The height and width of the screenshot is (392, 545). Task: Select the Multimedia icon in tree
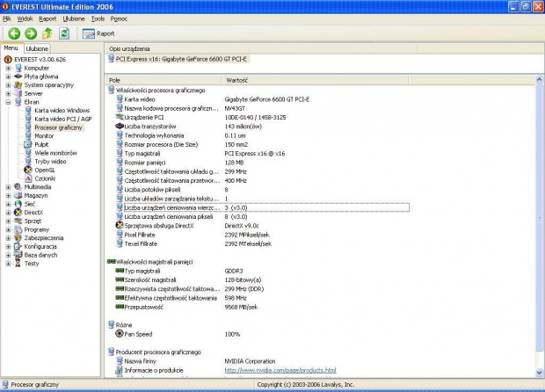18,187
